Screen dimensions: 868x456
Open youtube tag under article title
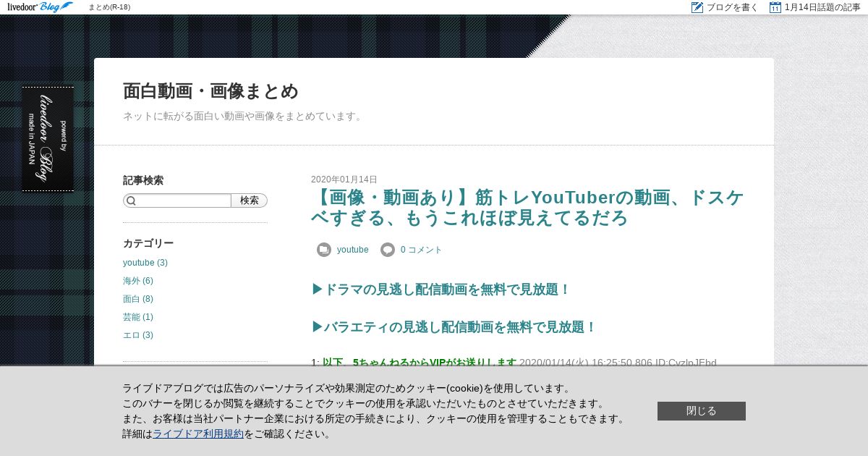coord(353,250)
